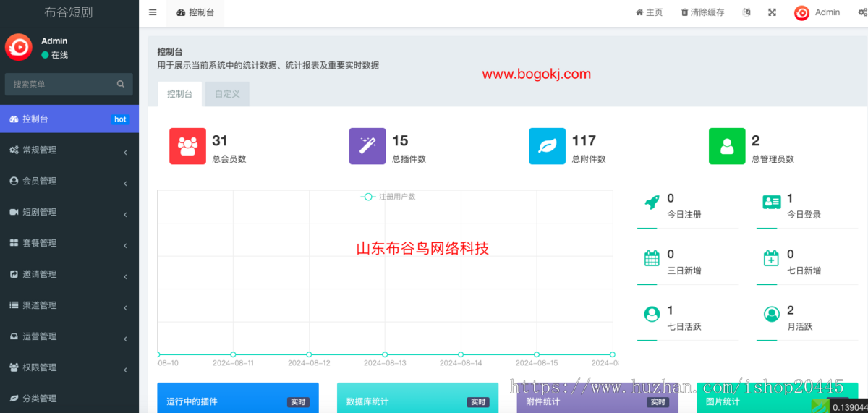Click blue total attachments leaf icon
This screenshot has height=413, width=868.
[x=548, y=146]
